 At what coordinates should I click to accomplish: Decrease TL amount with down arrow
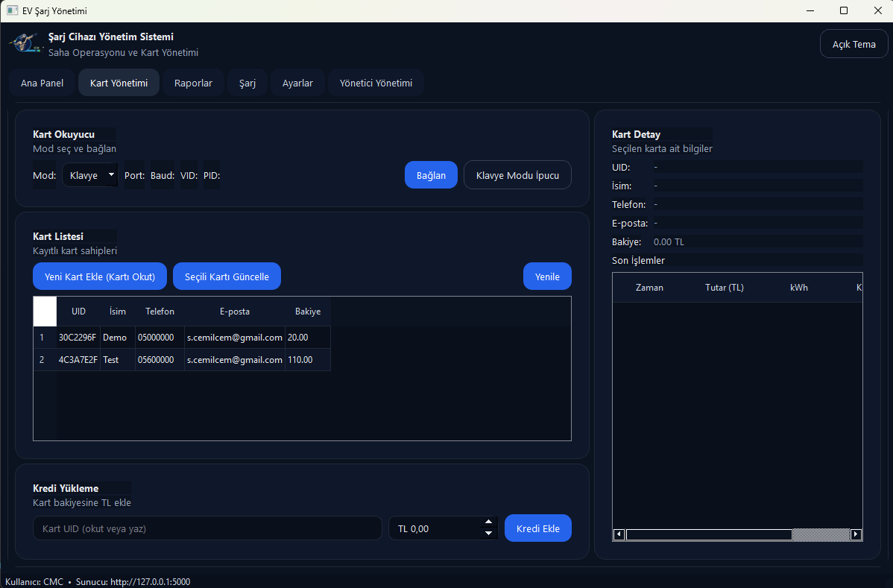pyautogui.click(x=488, y=534)
